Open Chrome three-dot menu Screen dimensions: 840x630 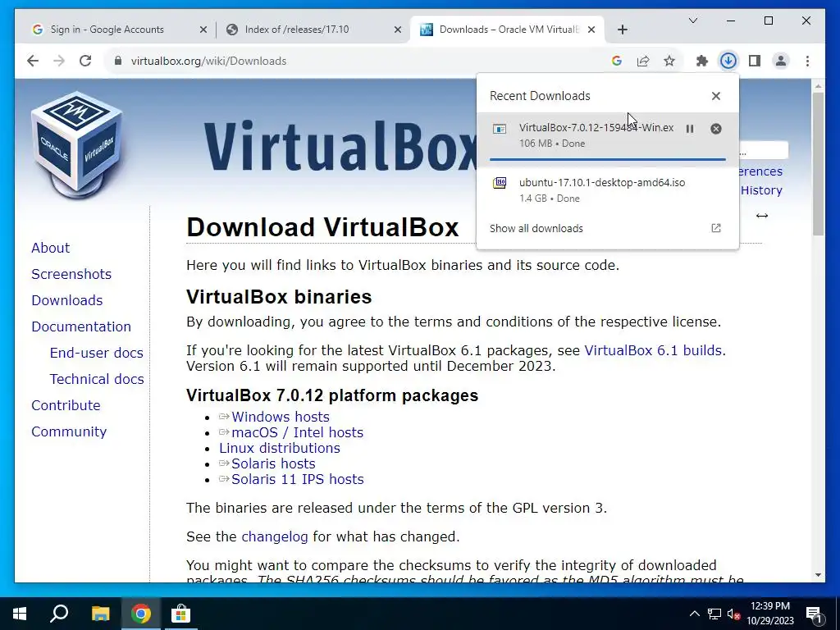(x=807, y=61)
